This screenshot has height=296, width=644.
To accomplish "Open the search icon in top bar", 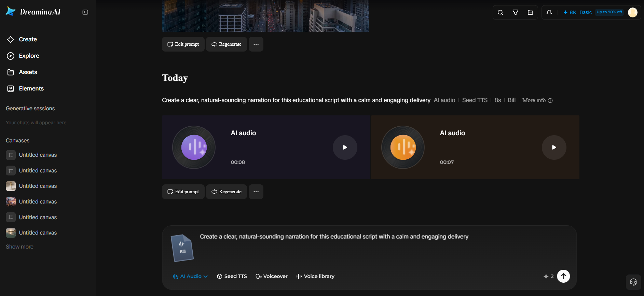I will click(x=500, y=13).
